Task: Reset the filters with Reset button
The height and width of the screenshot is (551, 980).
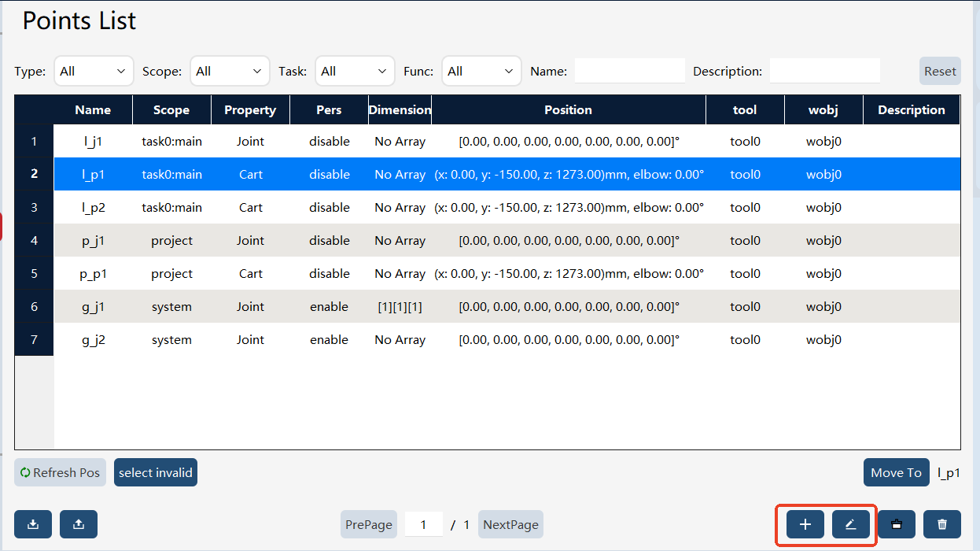Action: [x=940, y=71]
